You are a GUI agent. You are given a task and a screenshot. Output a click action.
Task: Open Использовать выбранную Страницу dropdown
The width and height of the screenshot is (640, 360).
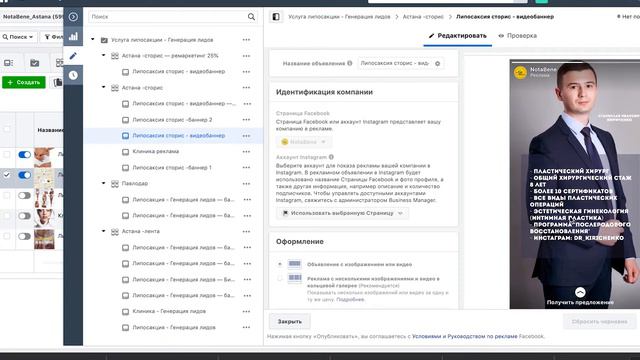pos(342,213)
